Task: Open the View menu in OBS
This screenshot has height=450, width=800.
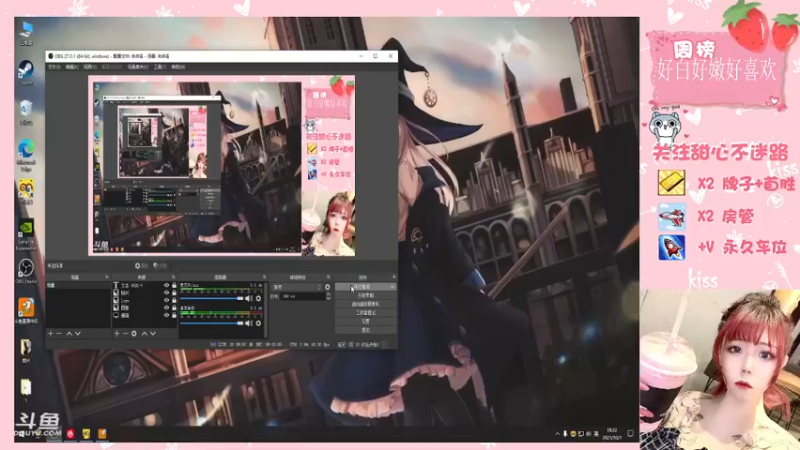Action: pyautogui.click(x=90, y=67)
